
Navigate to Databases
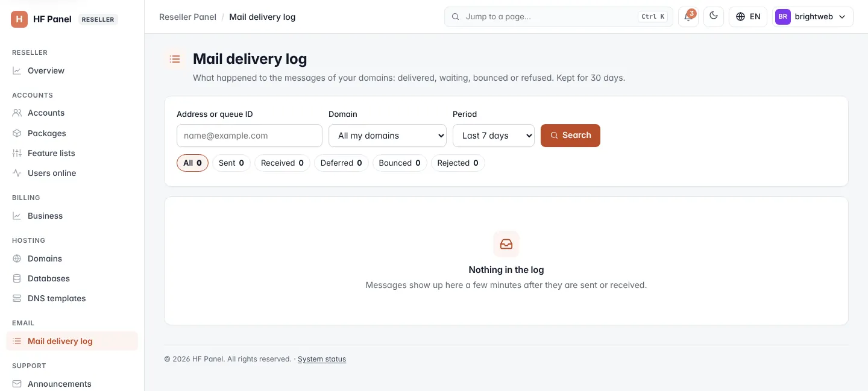tap(72, 278)
